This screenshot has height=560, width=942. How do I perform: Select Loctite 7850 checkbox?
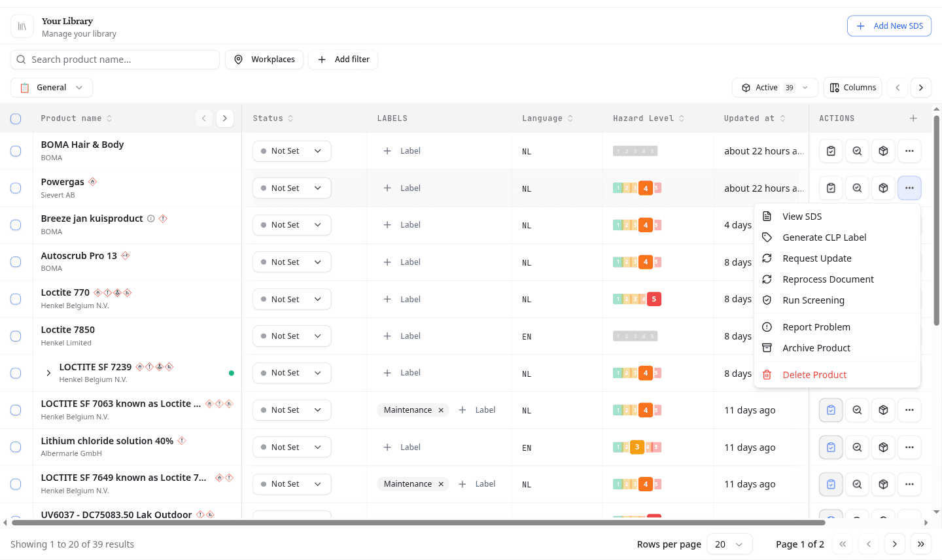click(x=16, y=336)
